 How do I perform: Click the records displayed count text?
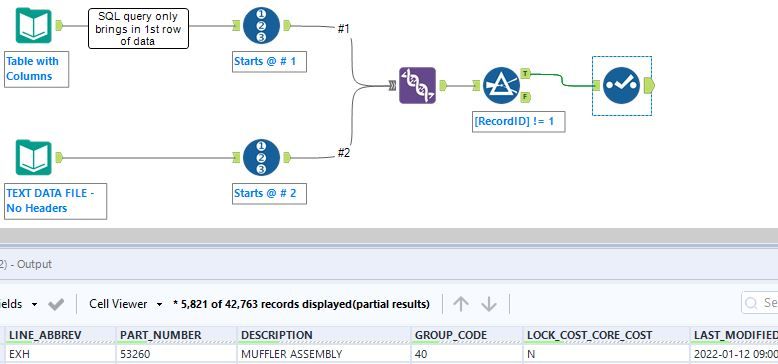301,304
